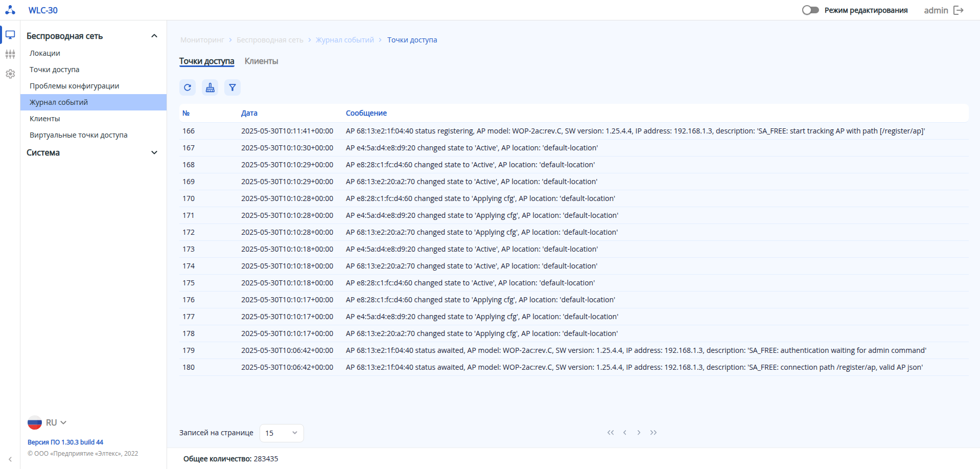Click the clear log broom icon
Screen dimensions: 980x469
210,87
